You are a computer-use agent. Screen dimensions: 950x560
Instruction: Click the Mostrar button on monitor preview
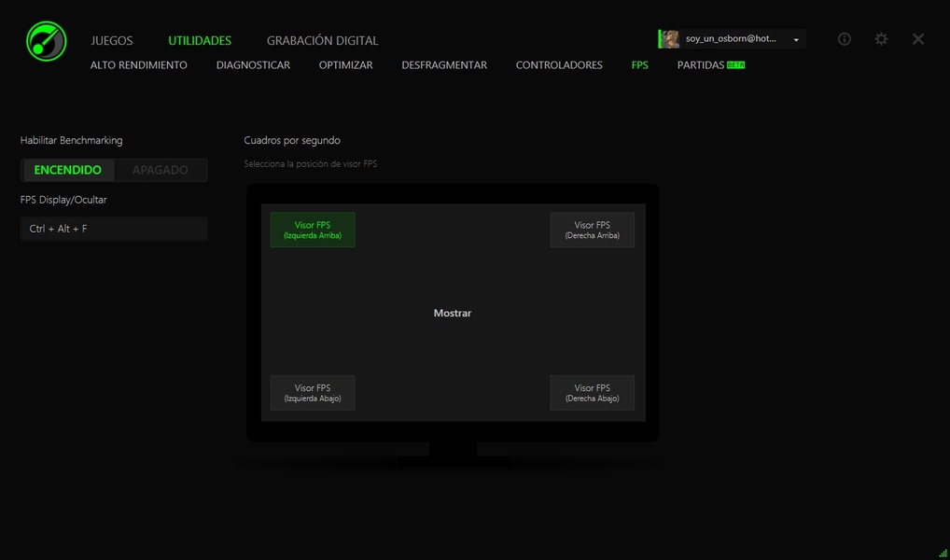pyautogui.click(x=453, y=314)
